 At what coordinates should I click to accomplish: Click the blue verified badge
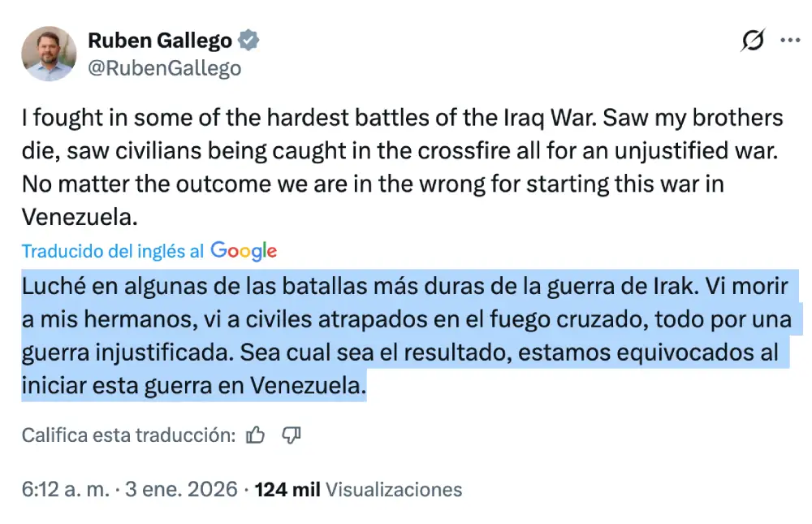[x=250, y=40]
